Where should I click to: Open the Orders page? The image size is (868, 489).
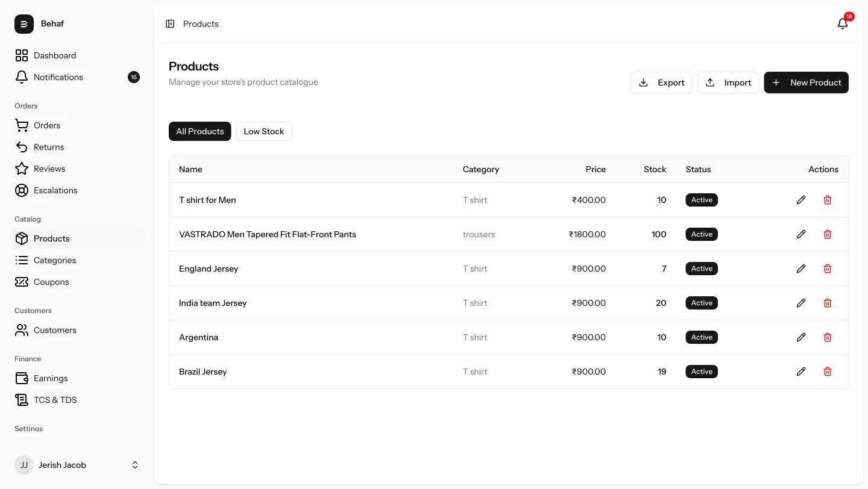[x=77, y=125]
